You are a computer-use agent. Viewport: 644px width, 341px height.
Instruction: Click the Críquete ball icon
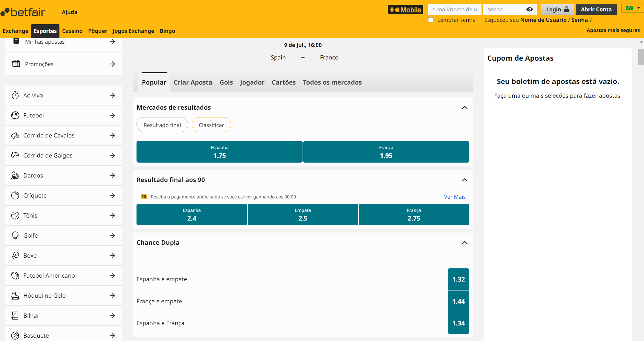(15, 195)
